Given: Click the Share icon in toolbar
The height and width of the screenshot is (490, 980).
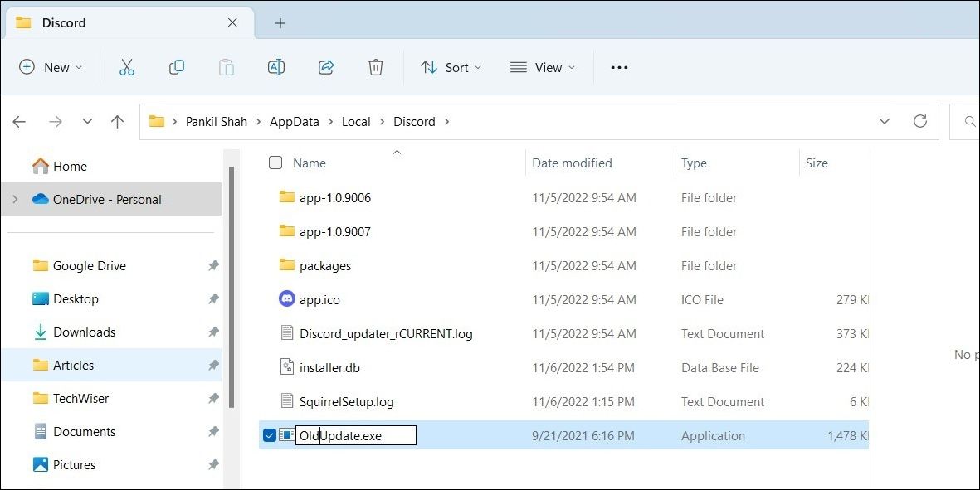Looking at the screenshot, I should pos(326,67).
